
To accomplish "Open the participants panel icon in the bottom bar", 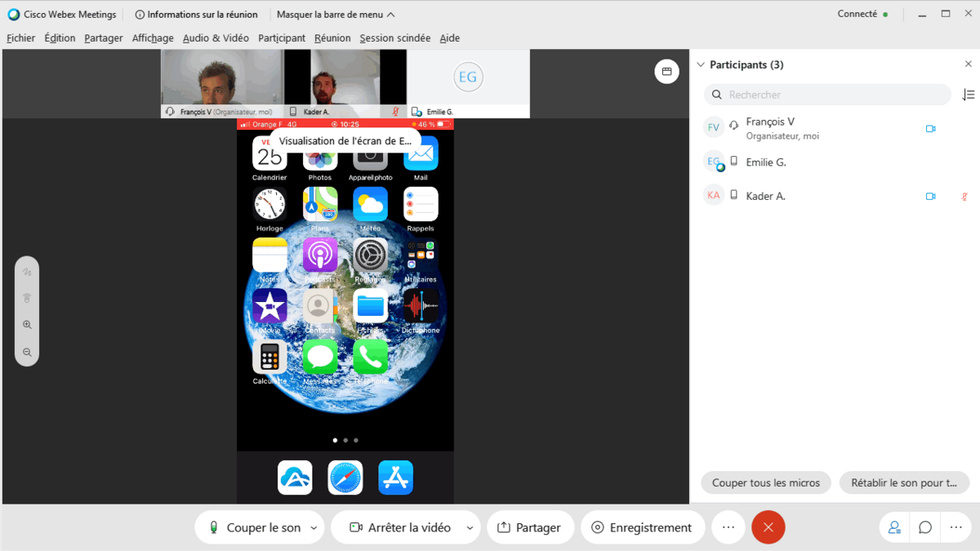I will 894,527.
